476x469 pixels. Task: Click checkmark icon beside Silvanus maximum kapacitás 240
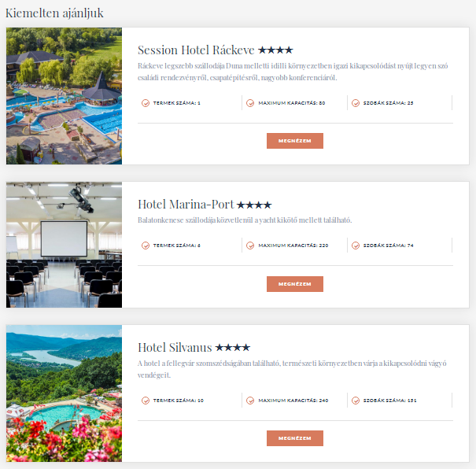(250, 401)
